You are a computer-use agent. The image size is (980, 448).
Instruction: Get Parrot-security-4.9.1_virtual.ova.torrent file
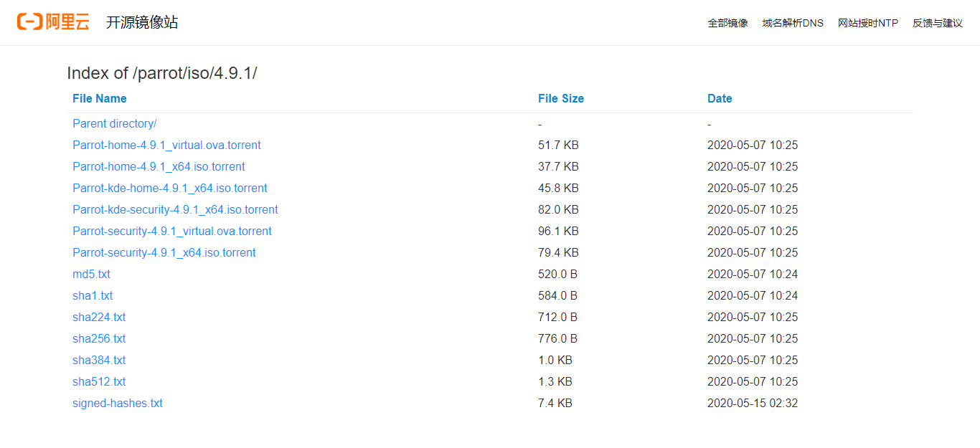172,232
